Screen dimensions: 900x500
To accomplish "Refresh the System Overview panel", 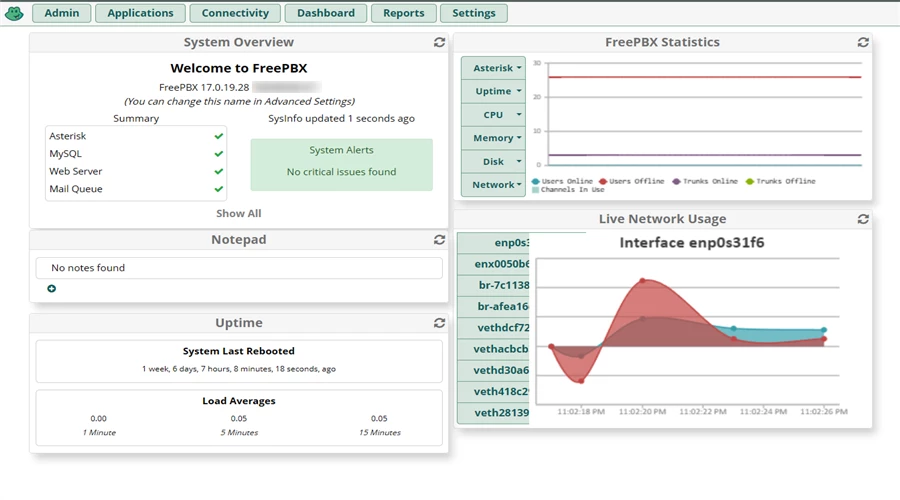I will [x=439, y=42].
